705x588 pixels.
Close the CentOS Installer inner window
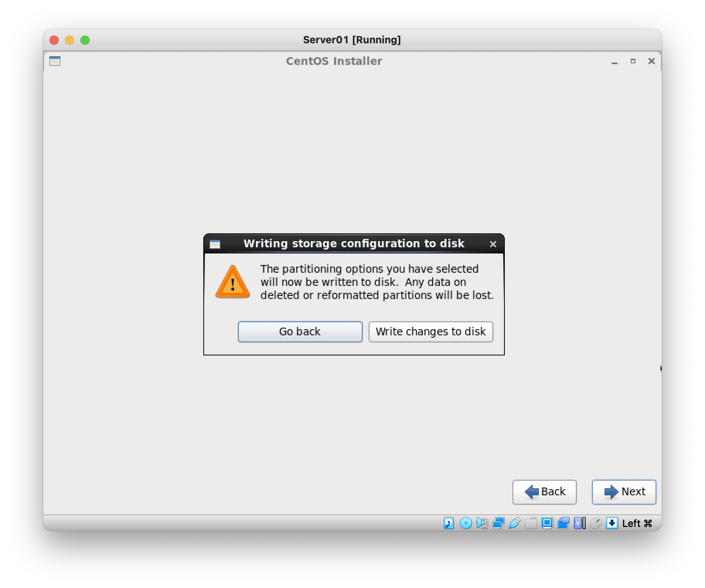651,61
